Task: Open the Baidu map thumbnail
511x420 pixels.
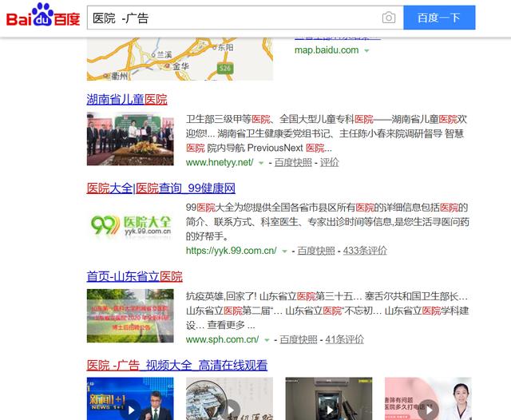Action: (180, 59)
